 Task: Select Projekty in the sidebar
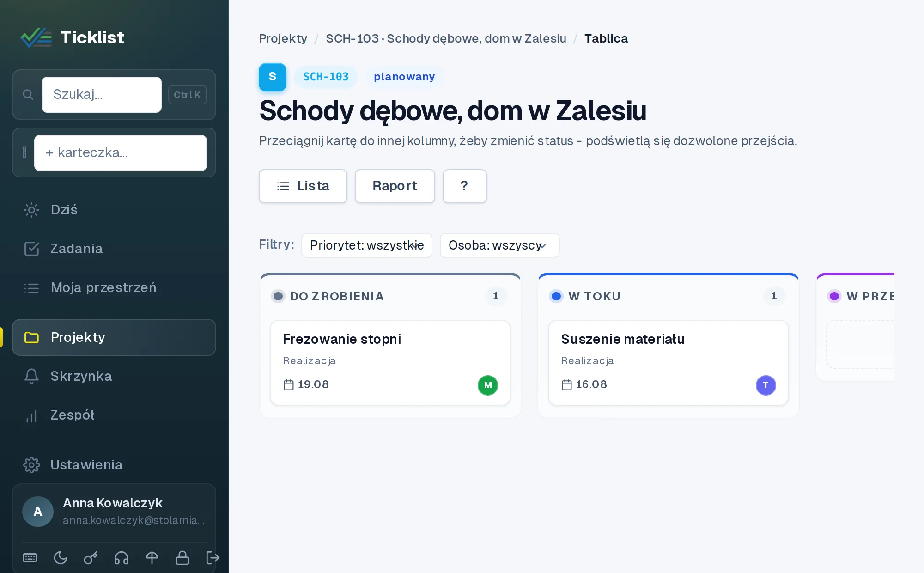114,337
